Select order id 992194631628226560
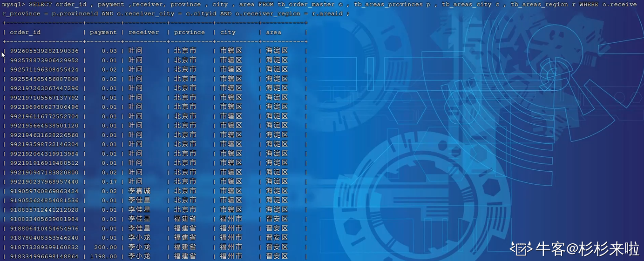Viewport: 644px width, 261px height. [x=44, y=135]
